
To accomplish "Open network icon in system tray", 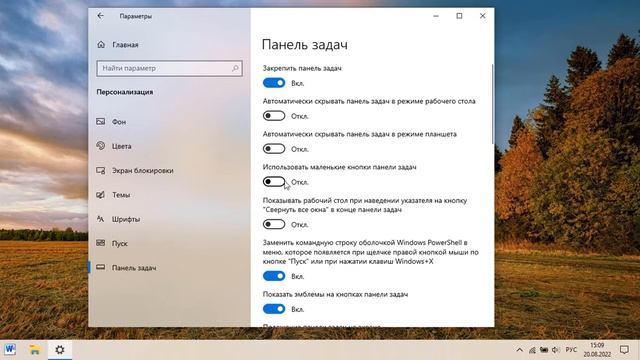I will click(x=532, y=350).
